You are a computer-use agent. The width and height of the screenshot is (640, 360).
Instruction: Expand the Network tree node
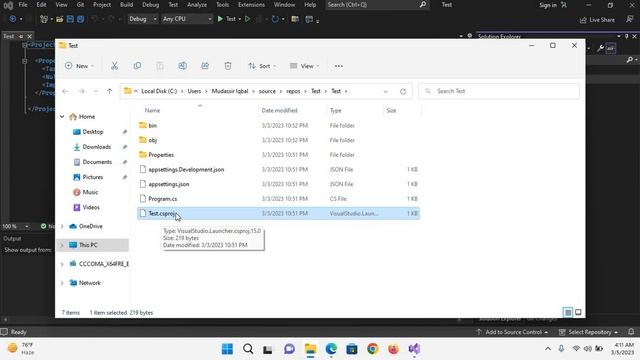pyautogui.click(x=62, y=283)
